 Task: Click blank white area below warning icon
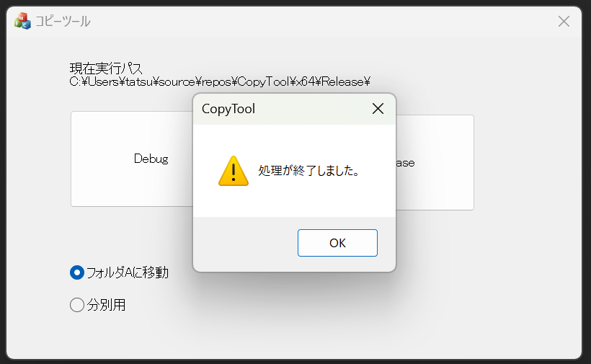234,202
